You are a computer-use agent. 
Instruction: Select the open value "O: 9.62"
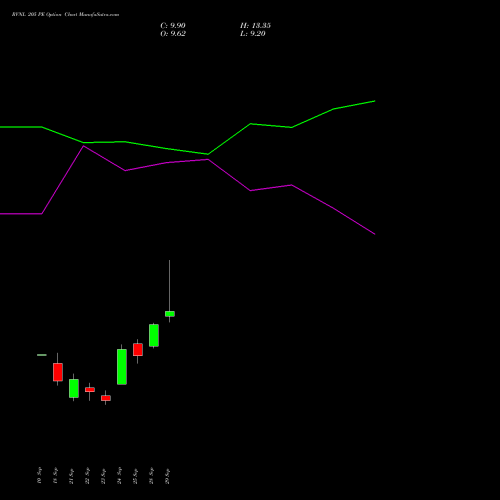pos(173,34)
